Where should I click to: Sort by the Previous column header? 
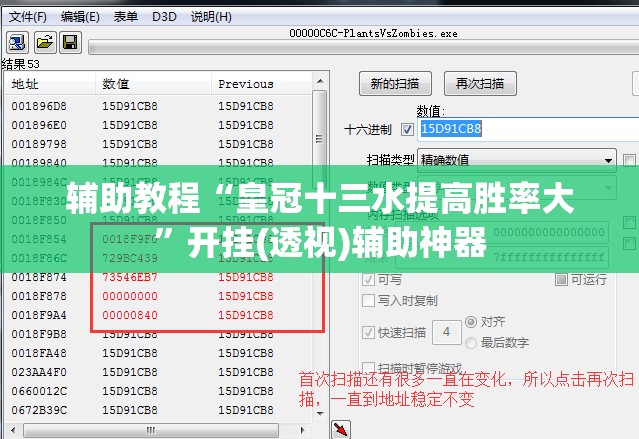pyautogui.click(x=262, y=84)
